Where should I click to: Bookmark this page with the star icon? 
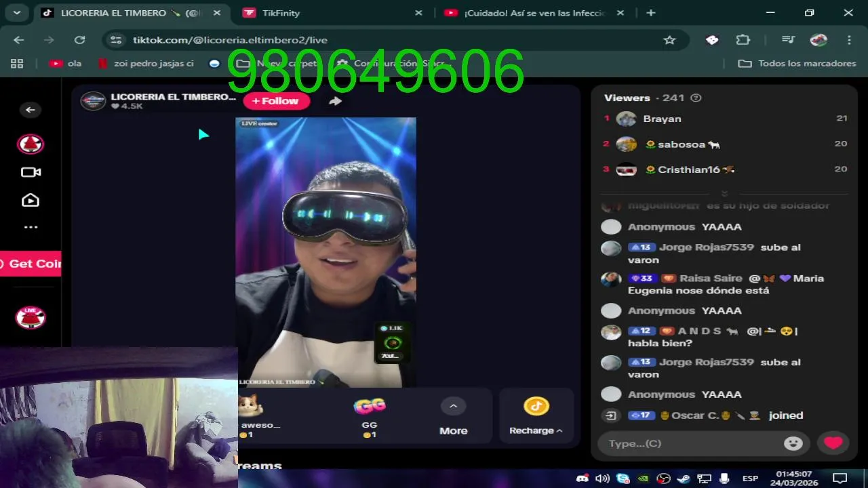(669, 40)
